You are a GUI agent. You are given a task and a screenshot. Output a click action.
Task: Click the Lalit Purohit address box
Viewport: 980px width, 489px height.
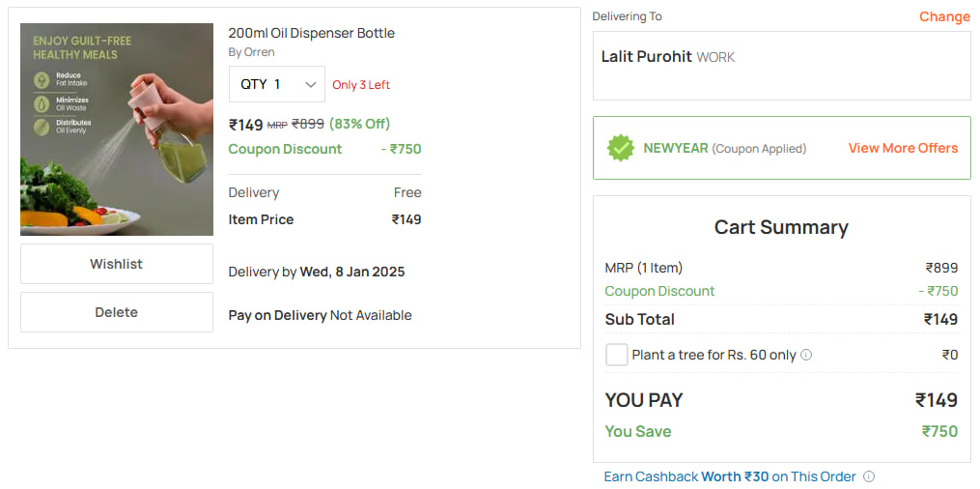[x=781, y=66]
